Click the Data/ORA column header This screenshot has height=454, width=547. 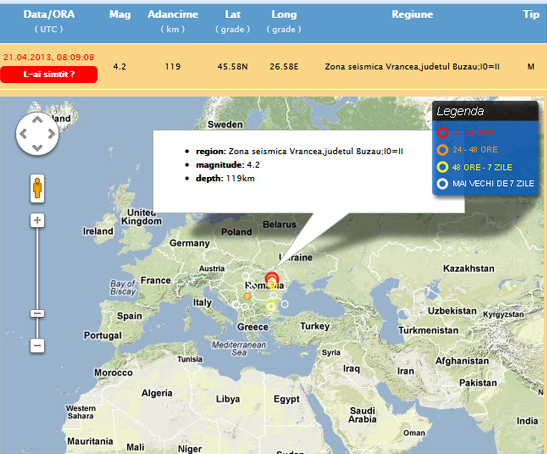(x=49, y=14)
